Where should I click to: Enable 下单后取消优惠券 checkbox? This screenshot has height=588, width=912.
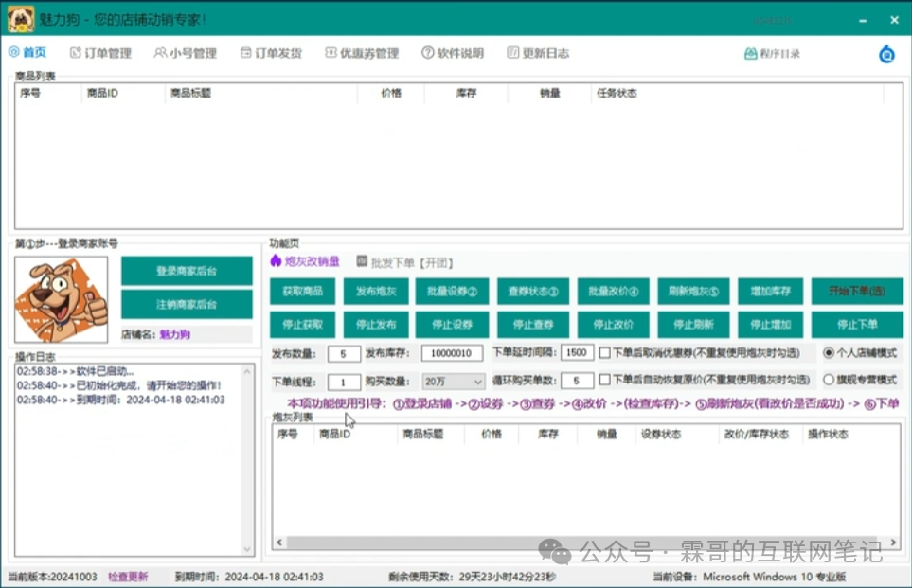point(605,353)
